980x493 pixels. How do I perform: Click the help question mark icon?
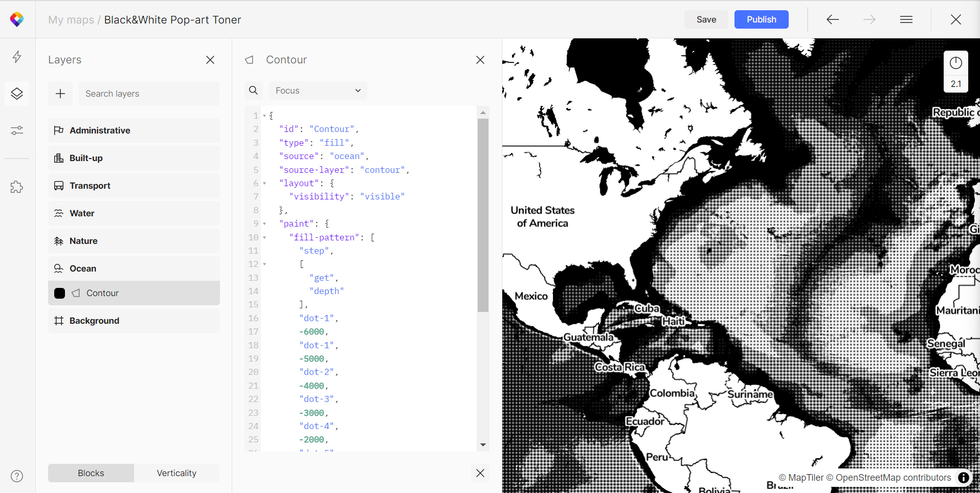click(17, 476)
